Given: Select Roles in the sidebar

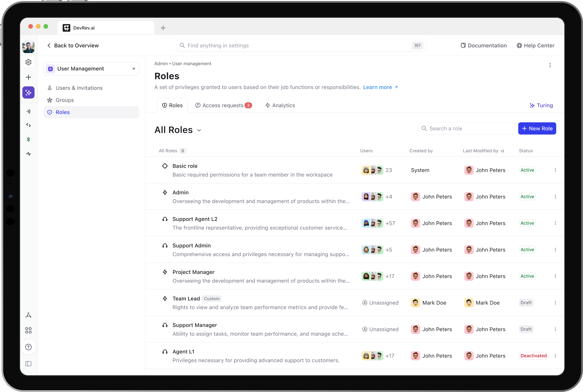Looking at the screenshot, I should click(91, 112).
